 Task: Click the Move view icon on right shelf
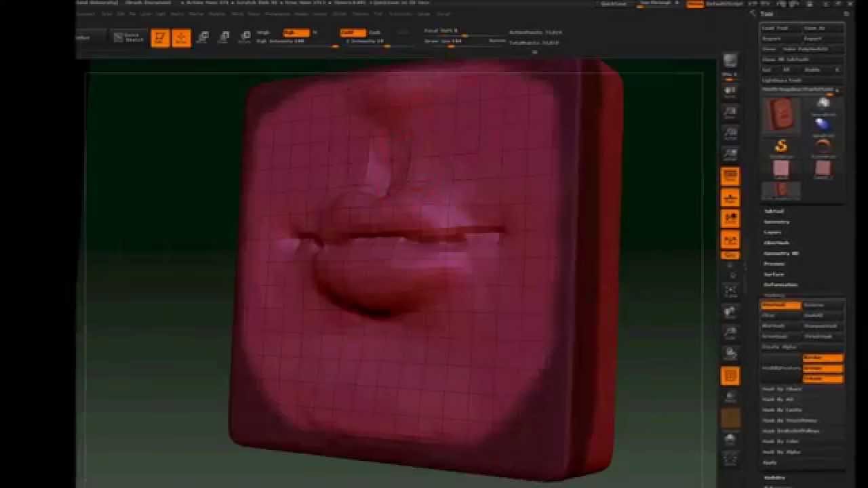coord(730,312)
